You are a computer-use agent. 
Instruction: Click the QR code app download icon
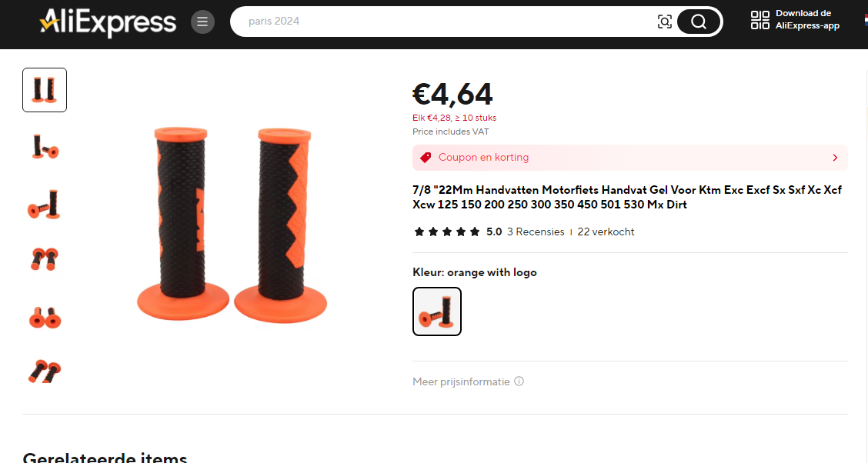[x=760, y=21]
